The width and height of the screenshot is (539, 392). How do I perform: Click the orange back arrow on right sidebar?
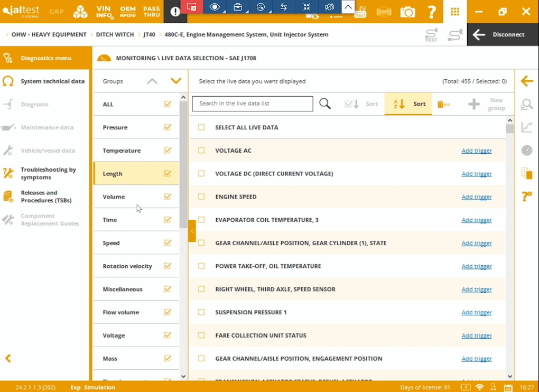tap(526, 81)
